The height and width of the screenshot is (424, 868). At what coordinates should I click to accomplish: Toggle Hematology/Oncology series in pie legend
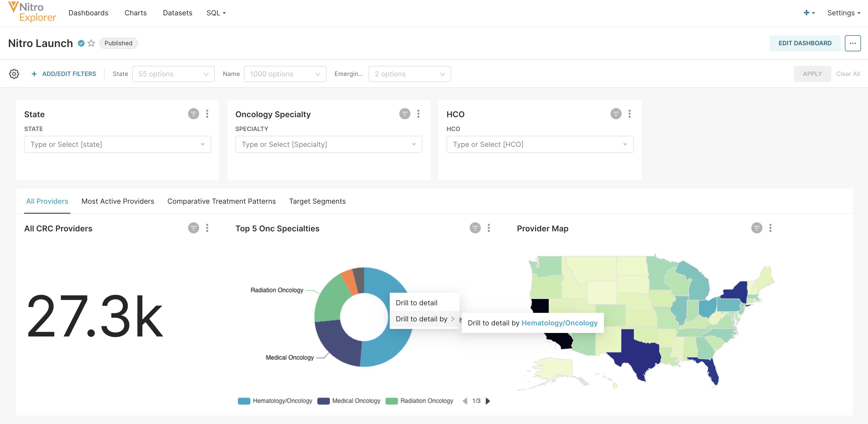pyautogui.click(x=275, y=401)
